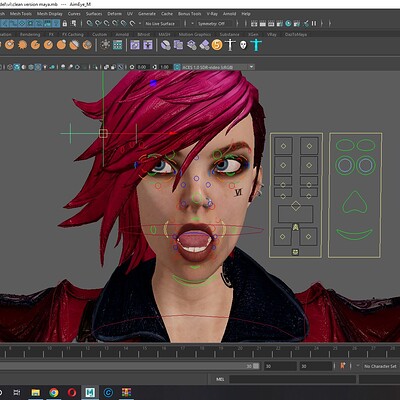Select the right eyebrow ellipse control in picker
This screenshot has width=400, height=400.
(x=366, y=145)
